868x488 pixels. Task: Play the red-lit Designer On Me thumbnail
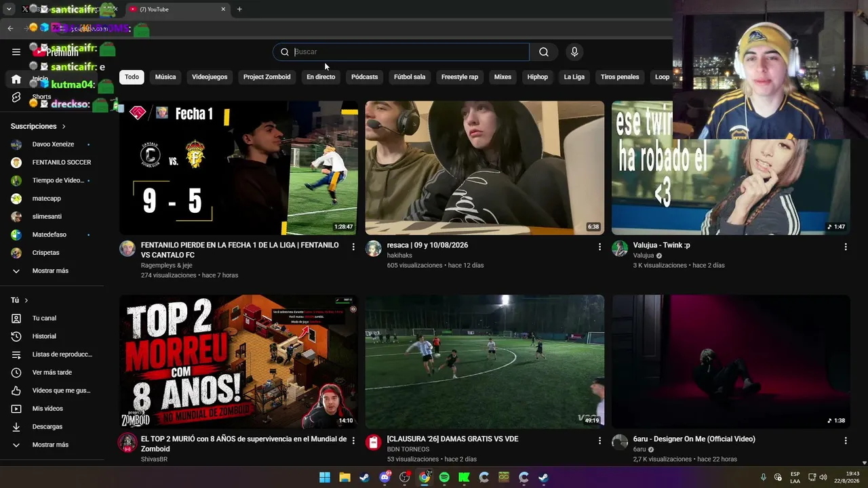pos(731,362)
